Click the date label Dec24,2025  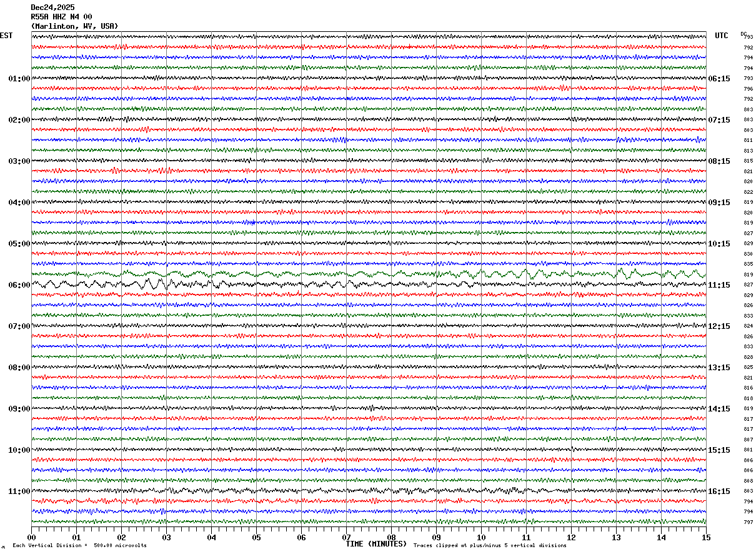click(52, 8)
